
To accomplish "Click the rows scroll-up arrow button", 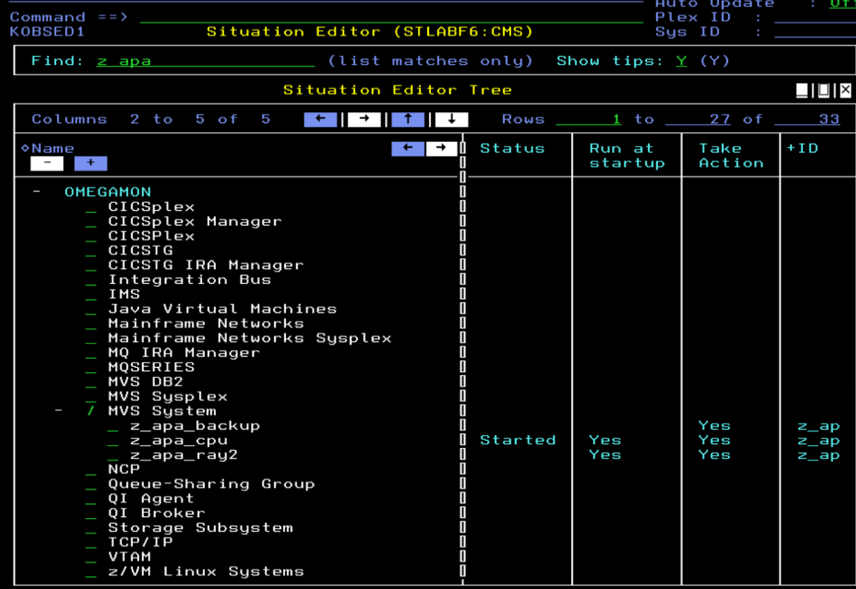I will tap(408, 119).
